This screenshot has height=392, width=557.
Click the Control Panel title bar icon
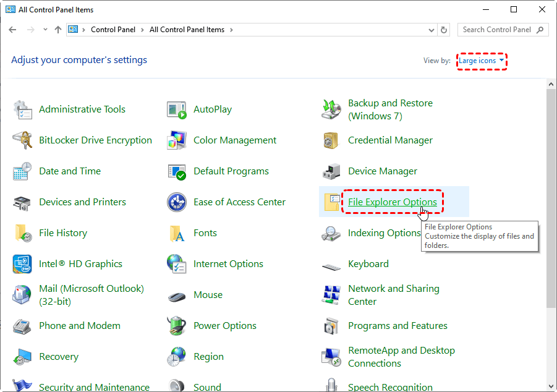[11, 10]
